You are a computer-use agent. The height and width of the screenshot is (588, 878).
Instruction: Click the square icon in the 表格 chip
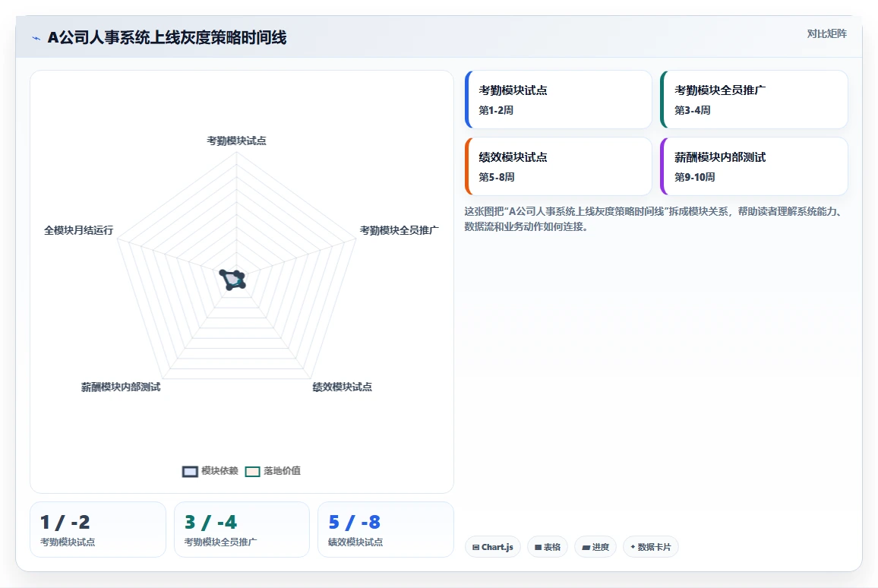click(538, 548)
